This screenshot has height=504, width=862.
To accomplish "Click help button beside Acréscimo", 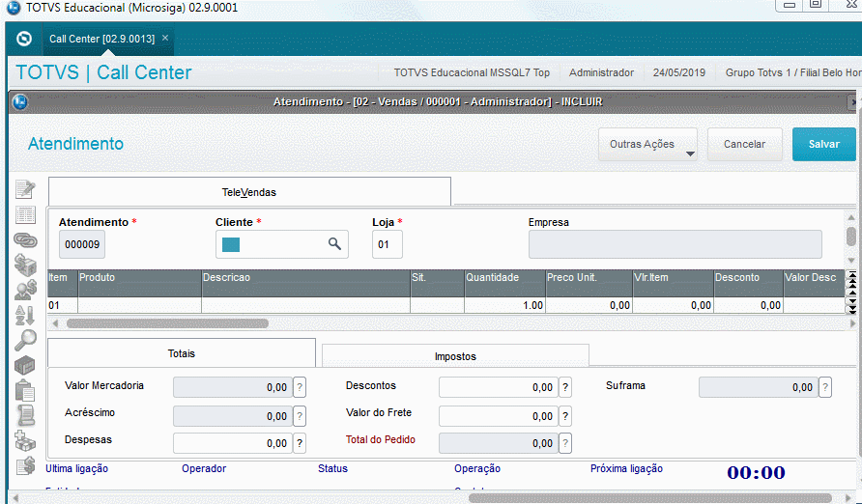I will click(300, 416).
